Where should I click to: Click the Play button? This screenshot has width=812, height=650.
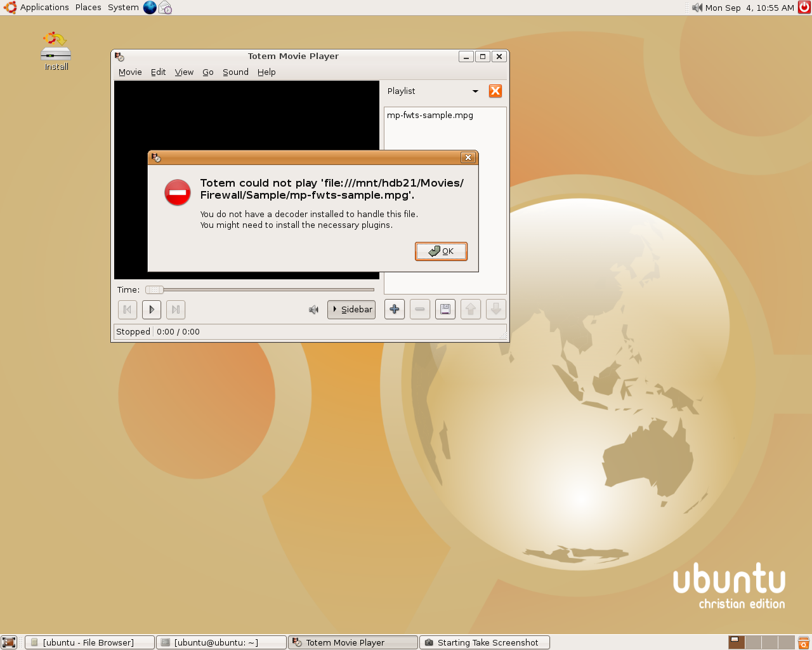pos(151,309)
